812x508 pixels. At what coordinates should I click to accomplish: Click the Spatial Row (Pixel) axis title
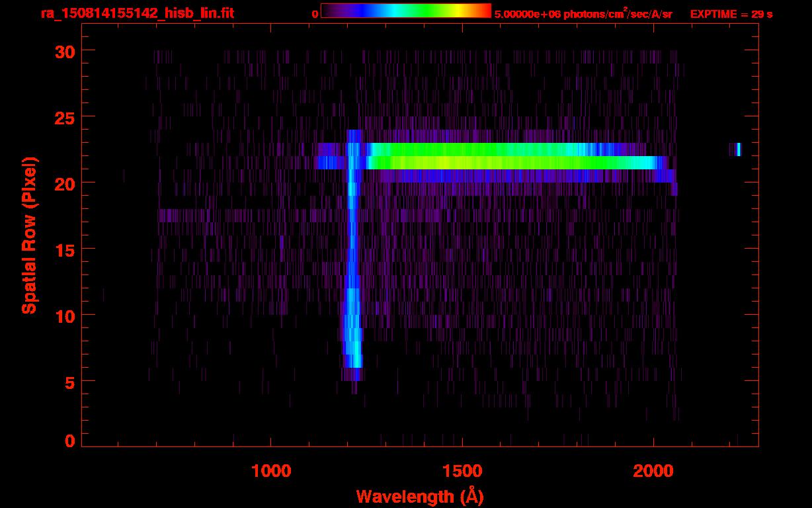pos(30,235)
